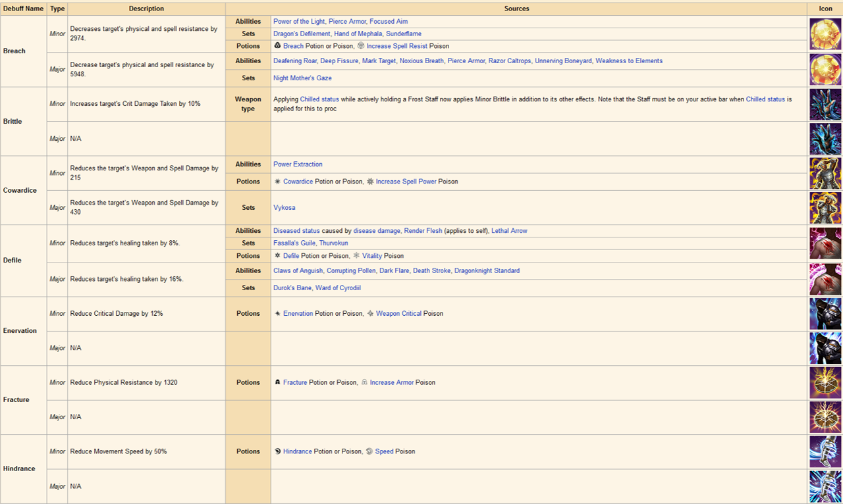Click the small icon before Increase Spell Resist
Screen dimensions: 843x504
[x=361, y=46]
